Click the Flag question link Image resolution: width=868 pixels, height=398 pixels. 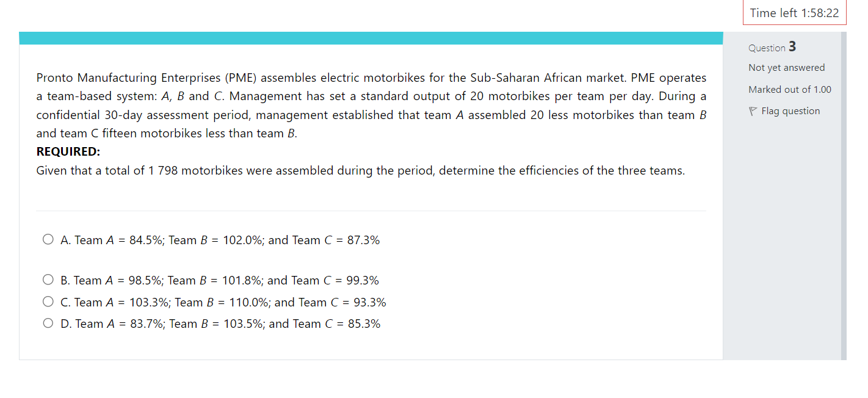pos(790,110)
